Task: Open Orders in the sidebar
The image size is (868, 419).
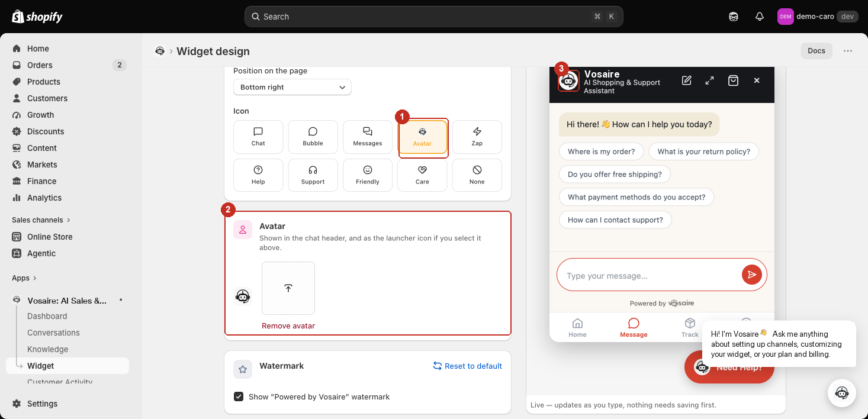Action: (67, 65)
